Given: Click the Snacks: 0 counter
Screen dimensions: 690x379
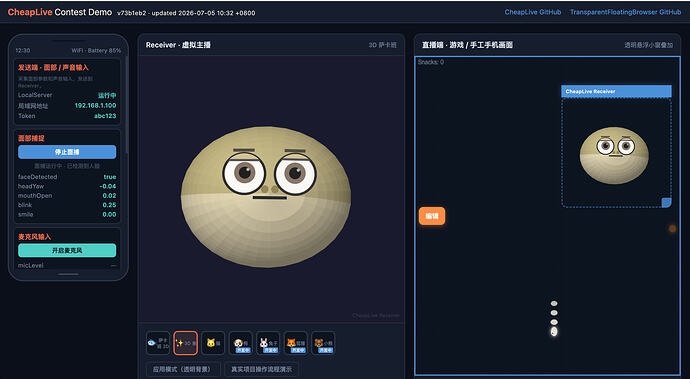Looking at the screenshot, I should [431, 62].
